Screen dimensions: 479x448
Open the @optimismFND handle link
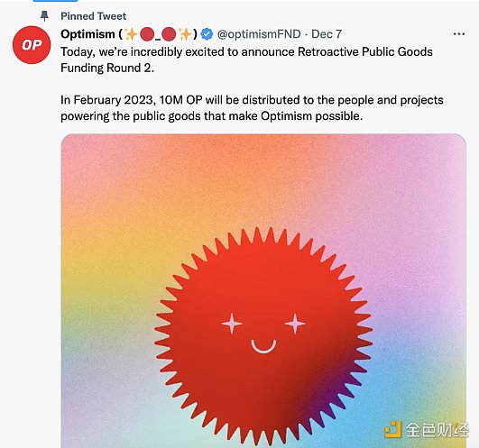pyautogui.click(x=259, y=34)
